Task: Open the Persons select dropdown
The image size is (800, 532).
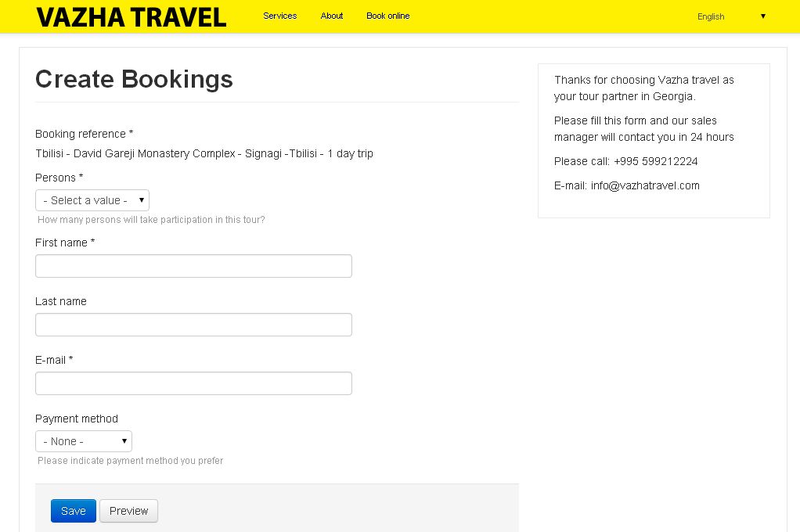Action: [x=92, y=200]
